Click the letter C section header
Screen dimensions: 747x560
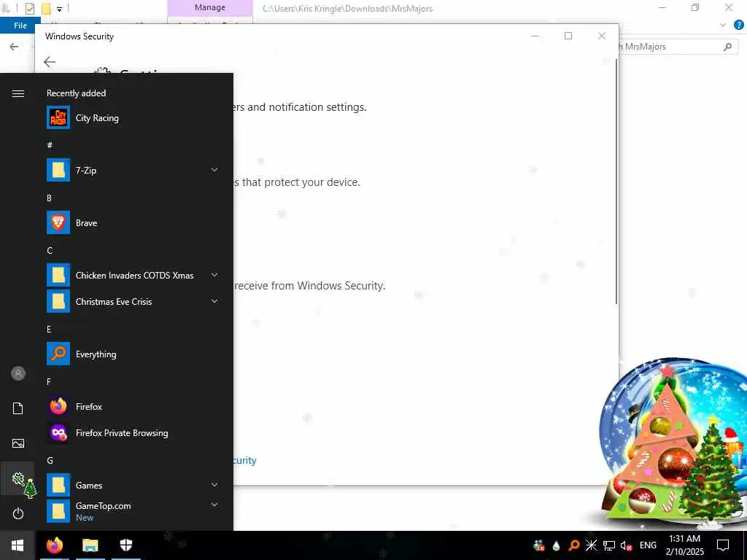(x=50, y=251)
